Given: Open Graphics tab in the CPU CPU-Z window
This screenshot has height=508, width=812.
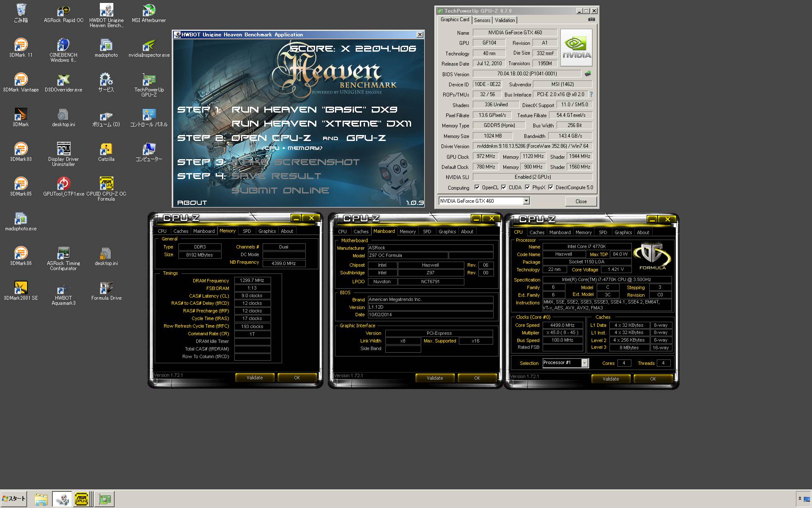Looking at the screenshot, I should tap(623, 232).
